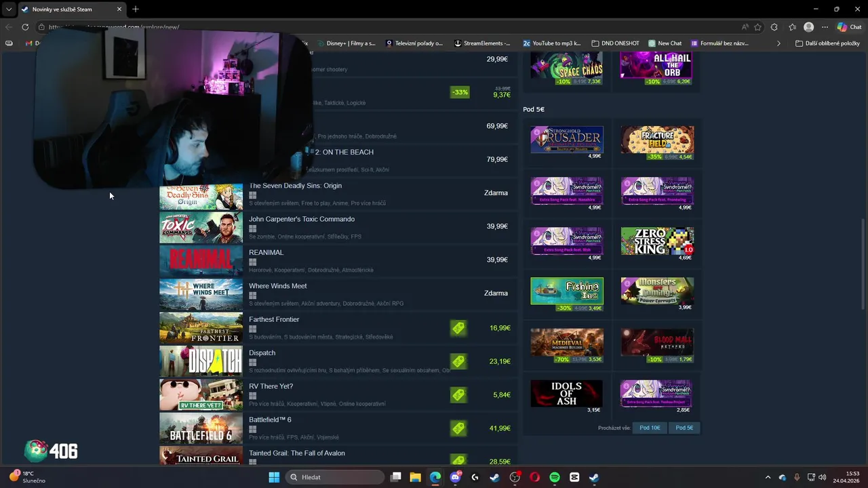Open a new tab with the plus icon
The image size is (868, 488).
pos(135,9)
